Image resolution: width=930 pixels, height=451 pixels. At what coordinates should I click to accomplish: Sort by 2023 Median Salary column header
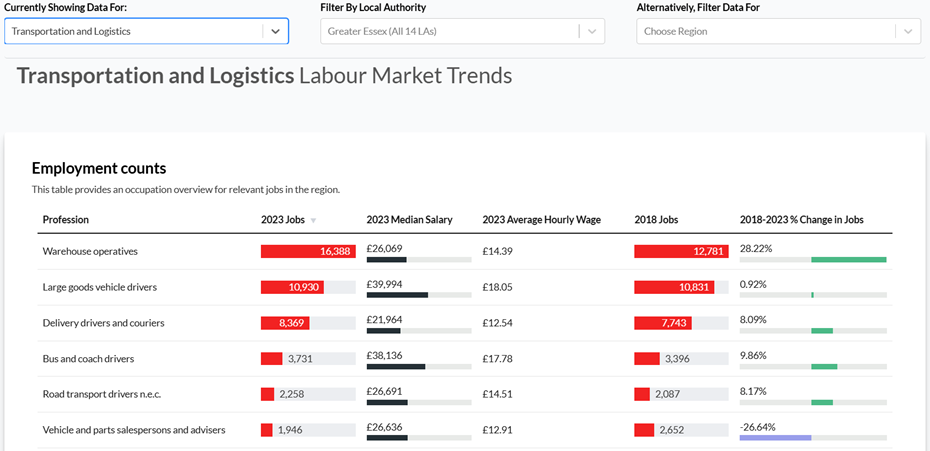(409, 220)
